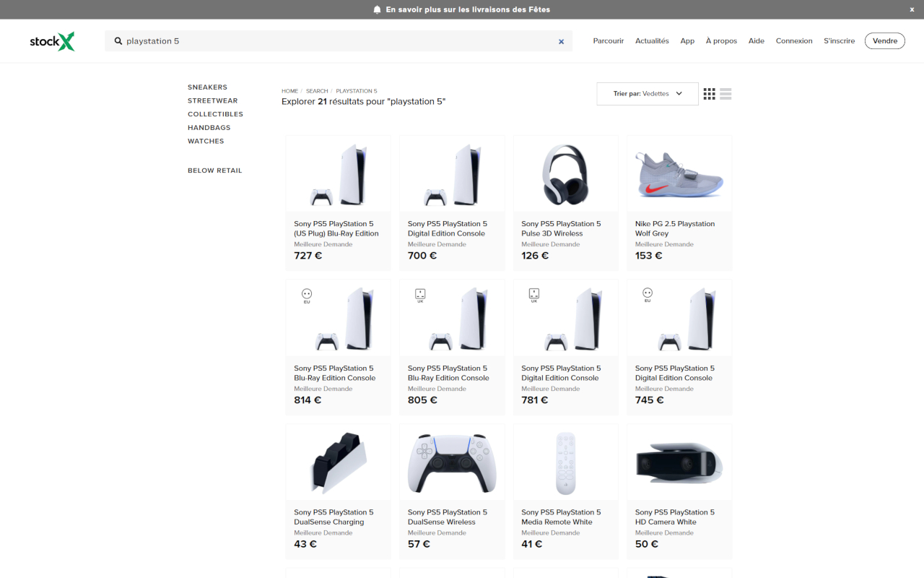Open the 805 € Blu-Ray Edition Console image
The height and width of the screenshot is (578, 924).
click(x=452, y=318)
